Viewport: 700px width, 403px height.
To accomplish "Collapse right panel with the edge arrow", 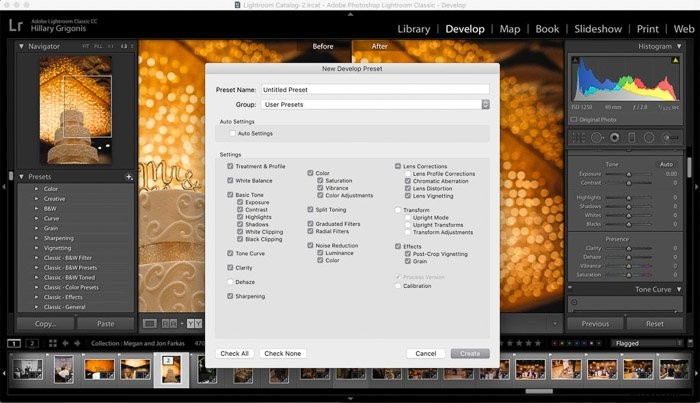I will 696,187.
